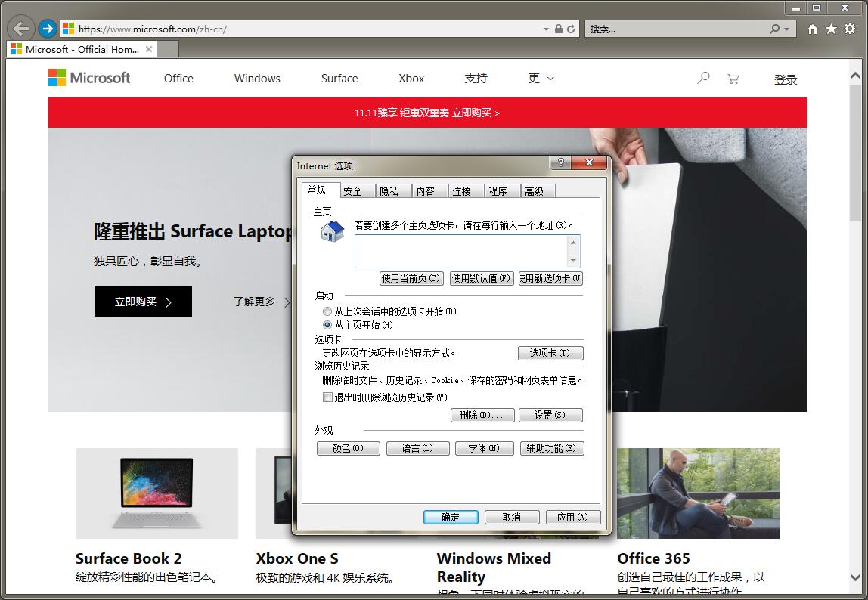Click 使用新选项卡 button
868x600 pixels.
point(550,278)
